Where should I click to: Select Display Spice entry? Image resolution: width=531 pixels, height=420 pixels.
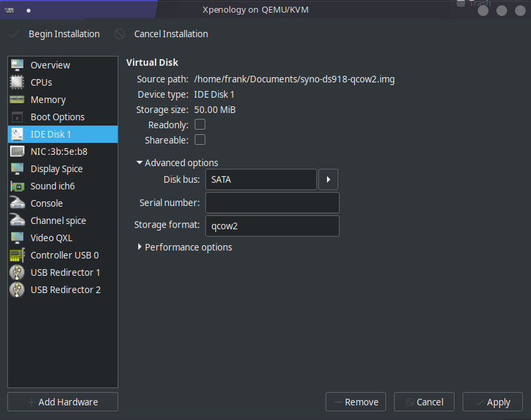62,169
